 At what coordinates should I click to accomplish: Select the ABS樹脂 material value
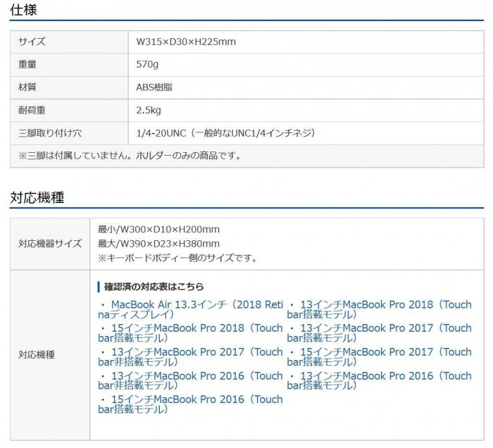tap(154, 87)
